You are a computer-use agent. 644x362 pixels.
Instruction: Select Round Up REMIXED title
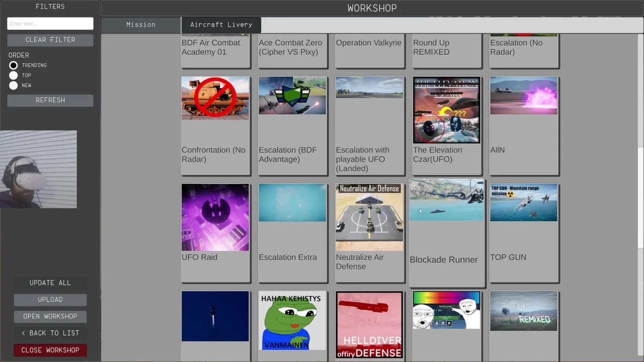(x=431, y=47)
